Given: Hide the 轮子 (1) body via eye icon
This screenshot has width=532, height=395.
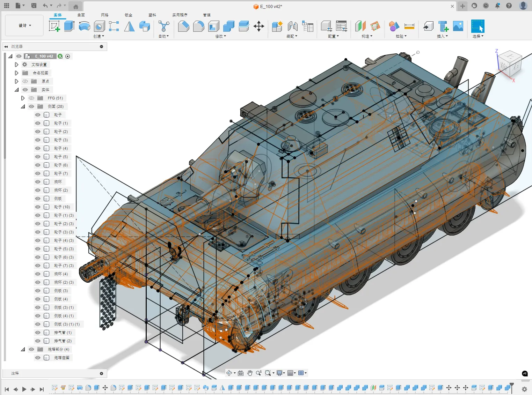Looking at the screenshot, I should click(x=38, y=123).
